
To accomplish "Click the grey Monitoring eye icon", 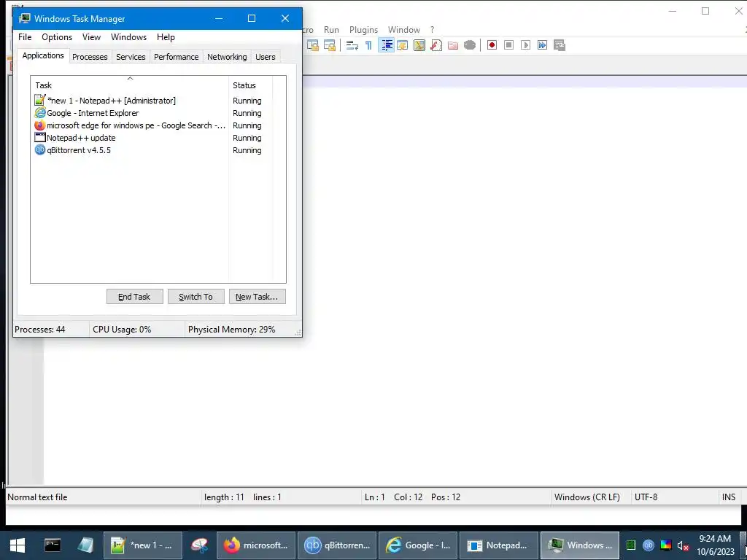I will [470, 45].
